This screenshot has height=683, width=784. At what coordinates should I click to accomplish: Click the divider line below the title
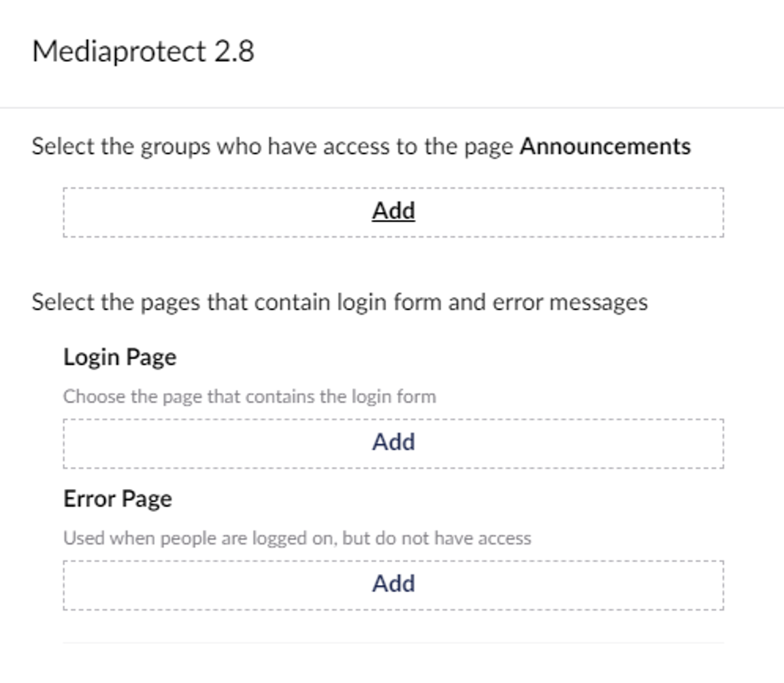[x=392, y=108]
